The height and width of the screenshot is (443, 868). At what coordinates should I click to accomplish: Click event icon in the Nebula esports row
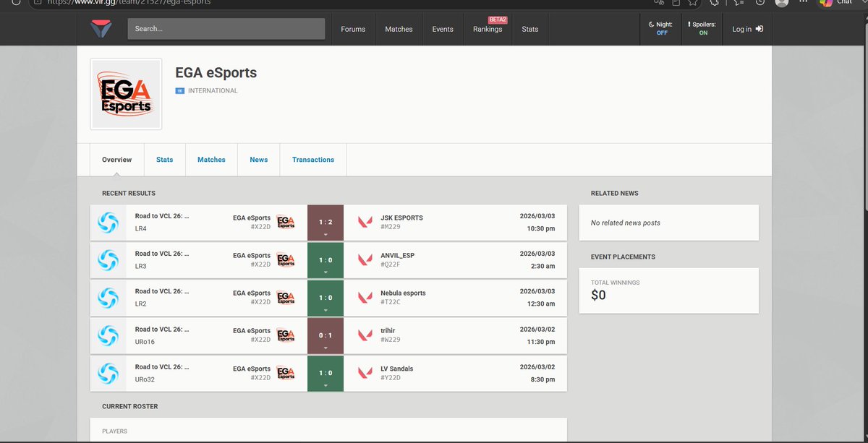pyautogui.click(x=108, y=297)
